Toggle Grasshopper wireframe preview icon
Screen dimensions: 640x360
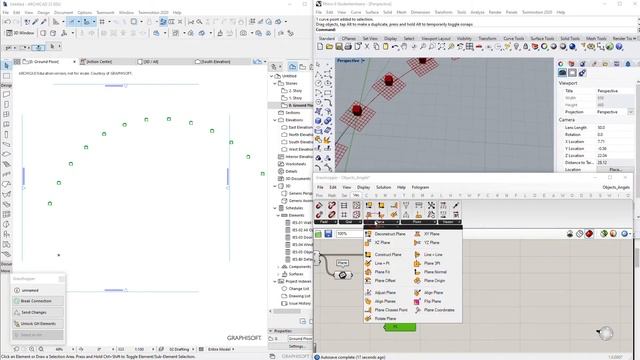[x=580, y=234]
